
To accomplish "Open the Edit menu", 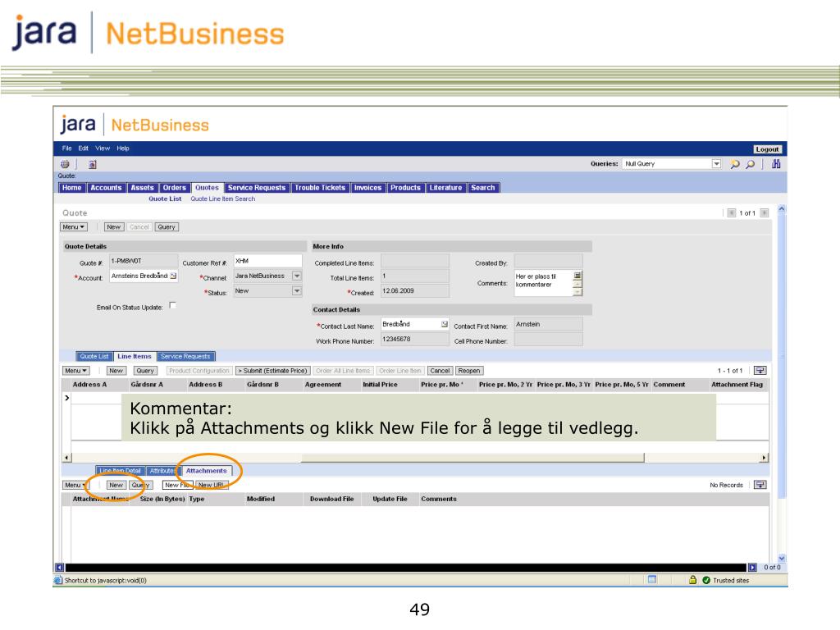I will pyautogui.click(x=84, y=148).
